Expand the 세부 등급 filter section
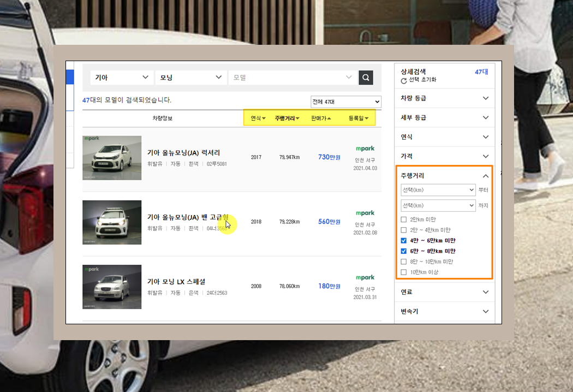 pyautogui.click(x=445, y=117)
